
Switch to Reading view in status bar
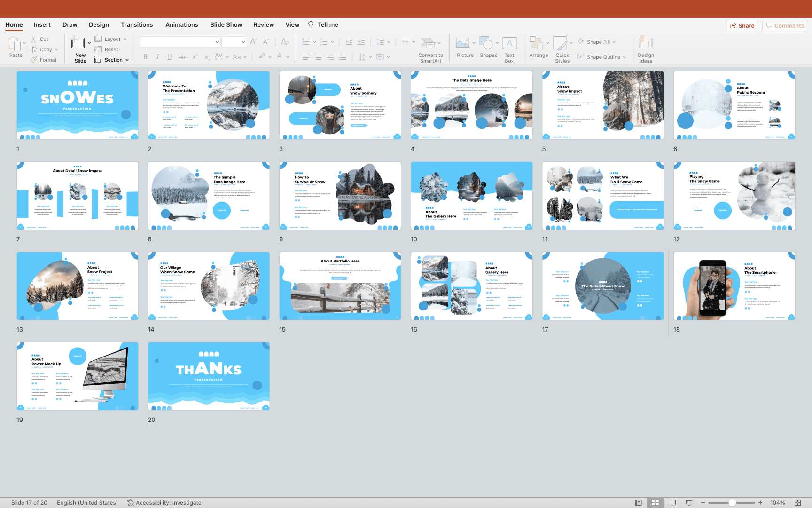[x=672, y=502]
